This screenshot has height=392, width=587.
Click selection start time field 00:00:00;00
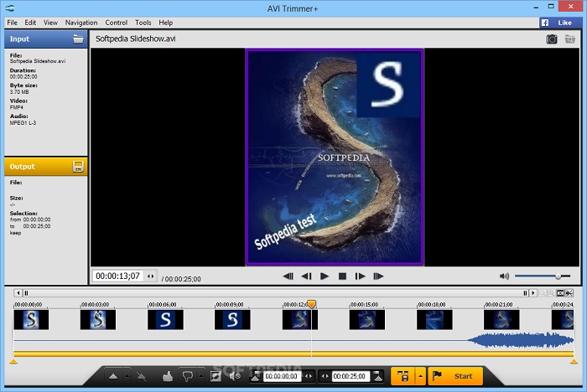pyautogui.click(x=282, y=376)
